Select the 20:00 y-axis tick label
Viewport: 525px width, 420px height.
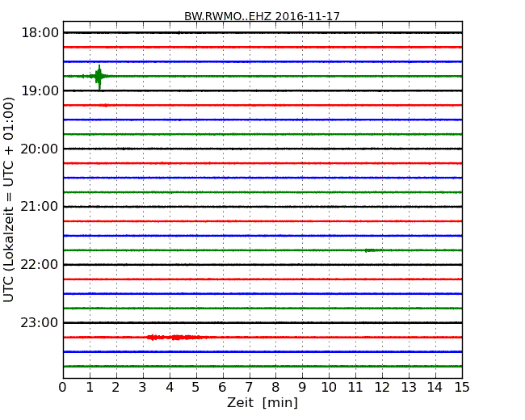click(x=40, y=149)
